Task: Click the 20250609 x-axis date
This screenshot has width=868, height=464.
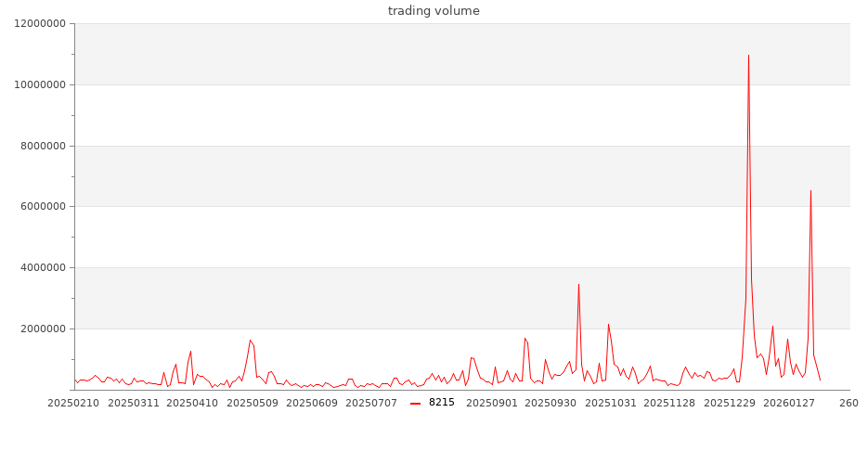Action: coord(312,403)
